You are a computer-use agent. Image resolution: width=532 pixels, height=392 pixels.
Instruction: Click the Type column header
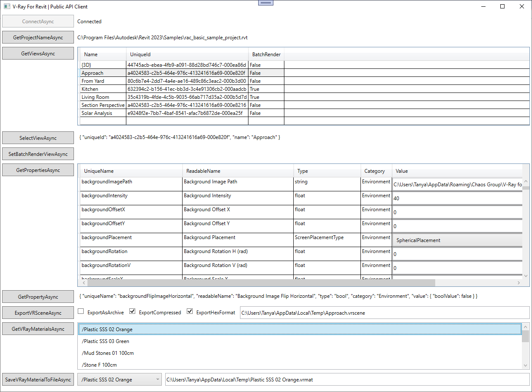(x=327, y=171)
